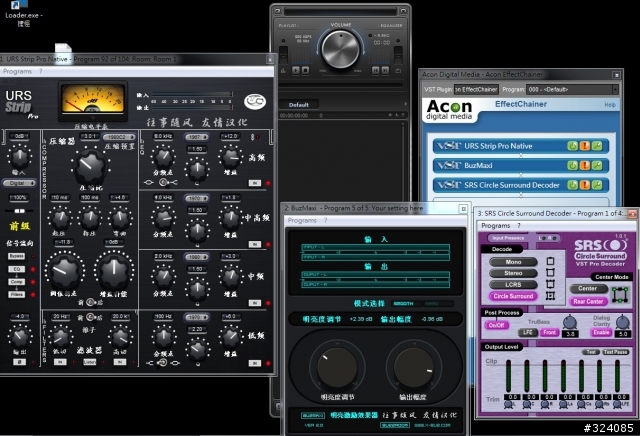Click the URS round logo badge

click(x=255, y=102)
